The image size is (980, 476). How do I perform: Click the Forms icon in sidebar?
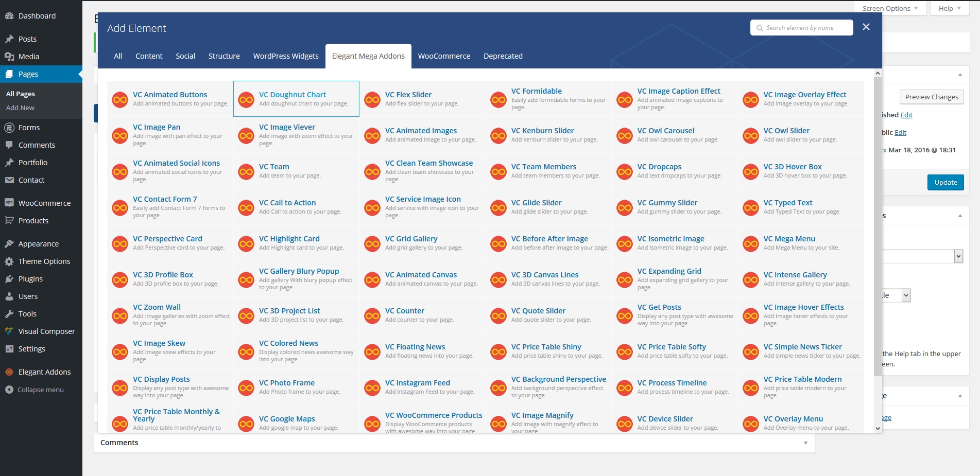(9, 128)
